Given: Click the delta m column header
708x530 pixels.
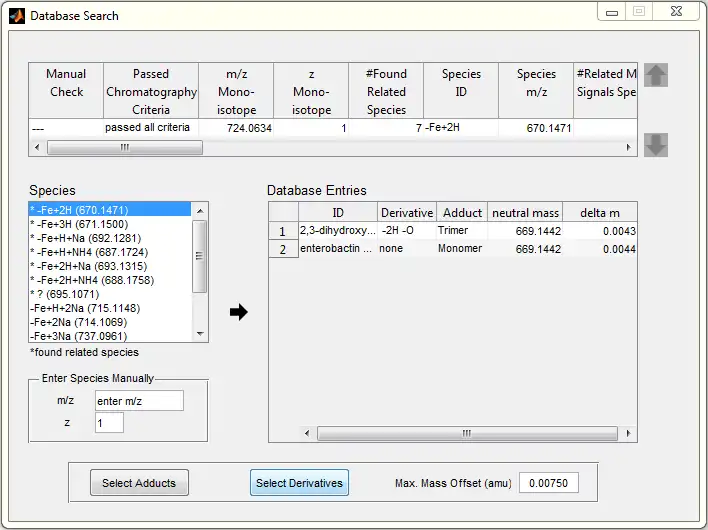Looking at the screenshot, I should [x=600, y=212].
